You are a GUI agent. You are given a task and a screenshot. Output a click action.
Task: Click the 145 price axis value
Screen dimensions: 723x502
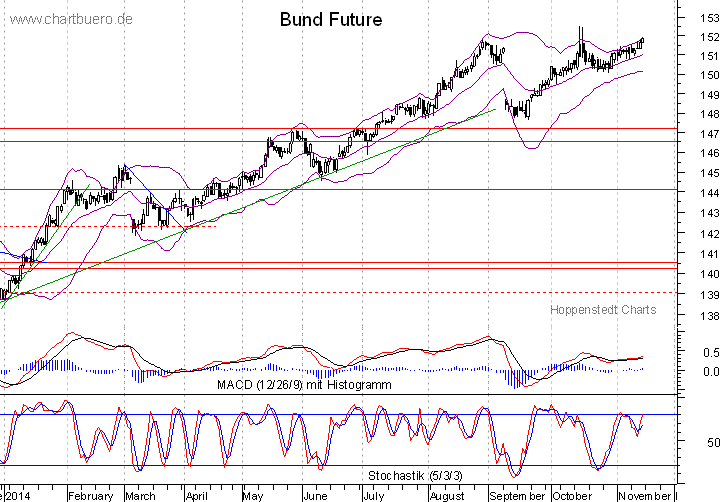coord(710,173)
